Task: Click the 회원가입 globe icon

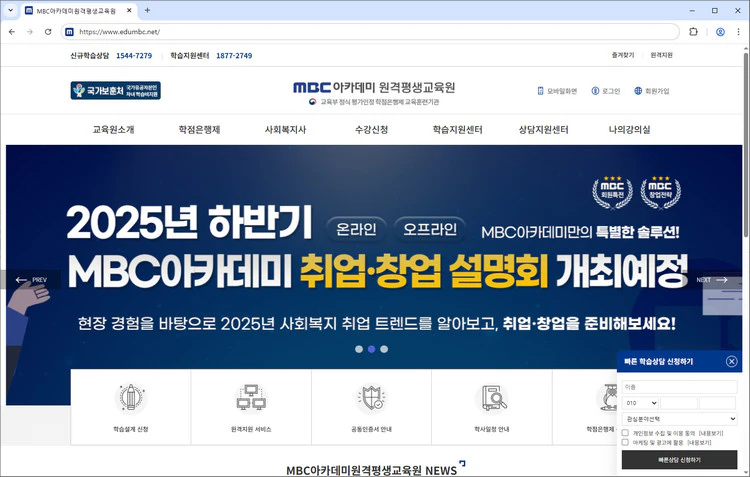Action: 638,91
